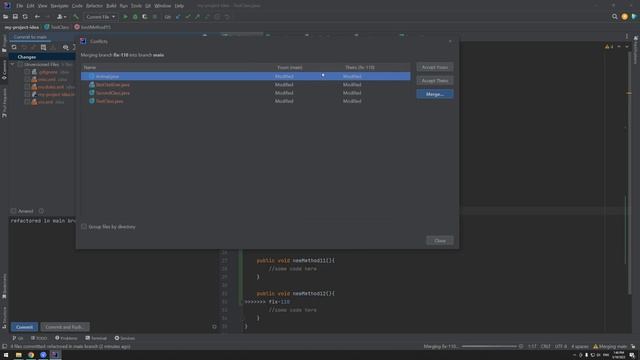Screen dimensions: 640x360
Task: Check the .gitignore file checkbox
Action: click(27, 72)
